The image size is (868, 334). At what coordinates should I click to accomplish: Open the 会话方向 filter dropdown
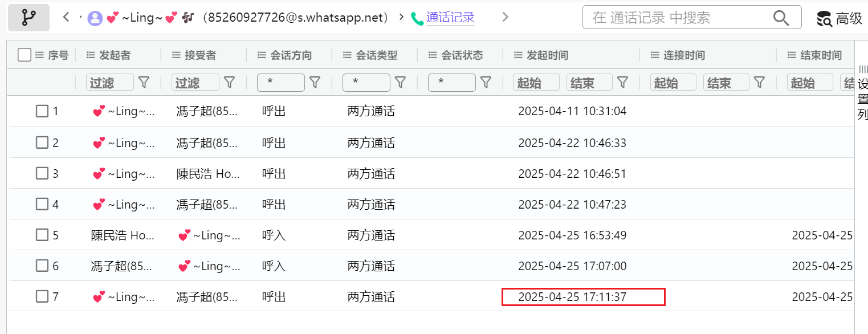pos(280,83)
